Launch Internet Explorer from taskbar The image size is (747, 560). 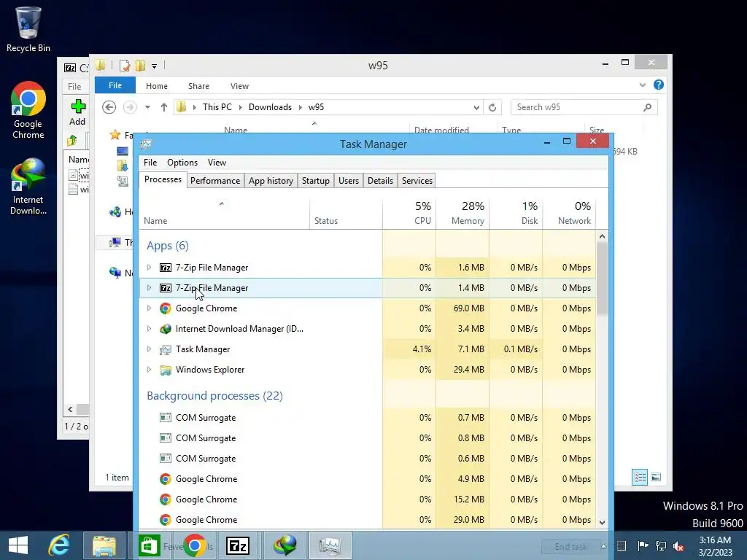point(60,545)
